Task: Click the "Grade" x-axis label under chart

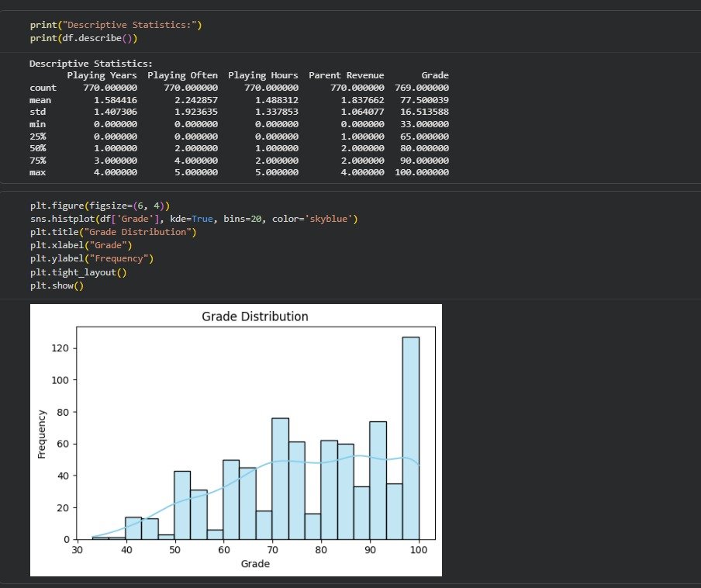Action: click(255, 564)
